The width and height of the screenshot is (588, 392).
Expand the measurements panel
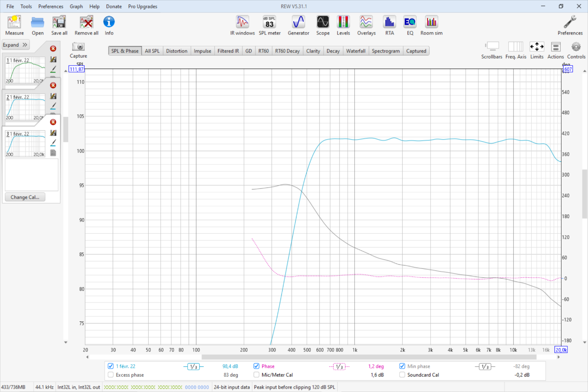tap(16, 45)
